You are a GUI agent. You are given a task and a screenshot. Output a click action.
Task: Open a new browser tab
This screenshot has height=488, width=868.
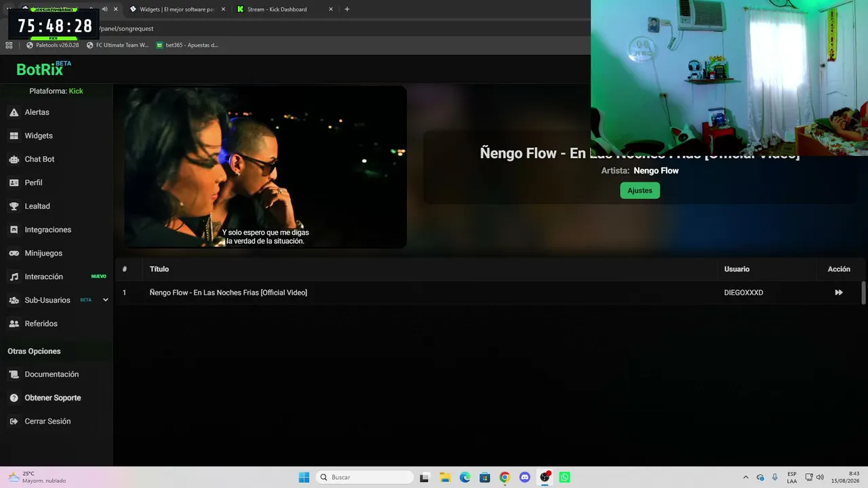347,9
